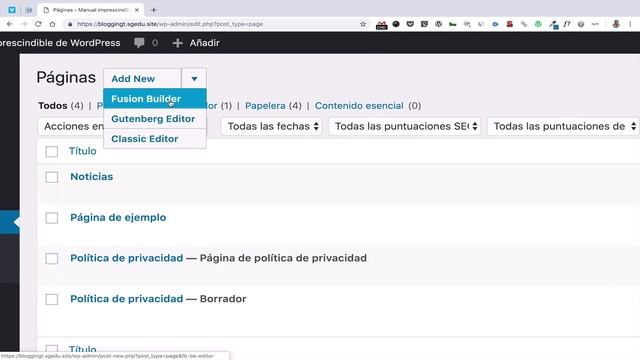Open the Todas las fechas dropdown

(x=271, y=126)
